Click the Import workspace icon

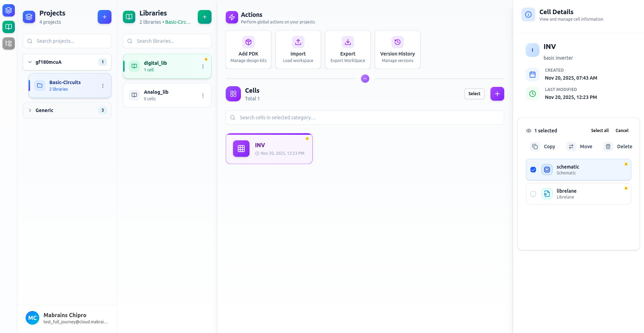[298, 42]
